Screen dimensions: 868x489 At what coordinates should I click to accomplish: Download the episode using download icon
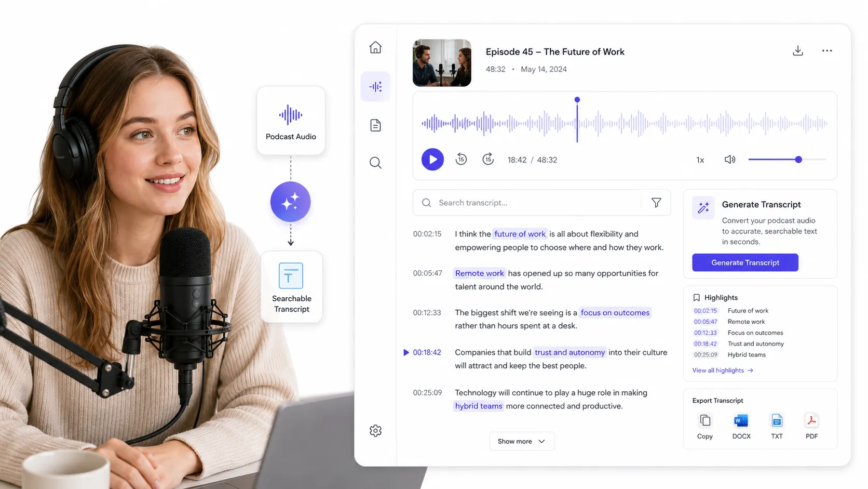tap(798, 50)
